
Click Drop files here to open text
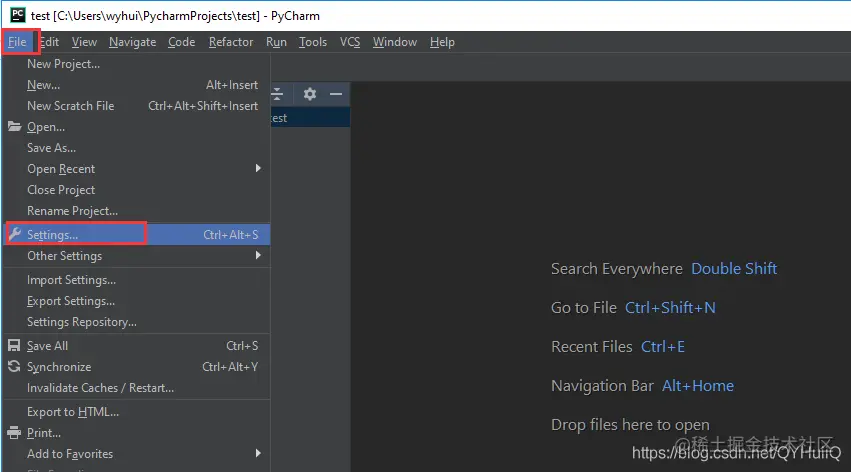(x=630, y=425)
